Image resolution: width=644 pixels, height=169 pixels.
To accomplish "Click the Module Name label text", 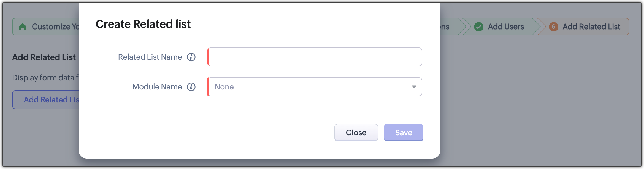I will (x=157, y=87).
